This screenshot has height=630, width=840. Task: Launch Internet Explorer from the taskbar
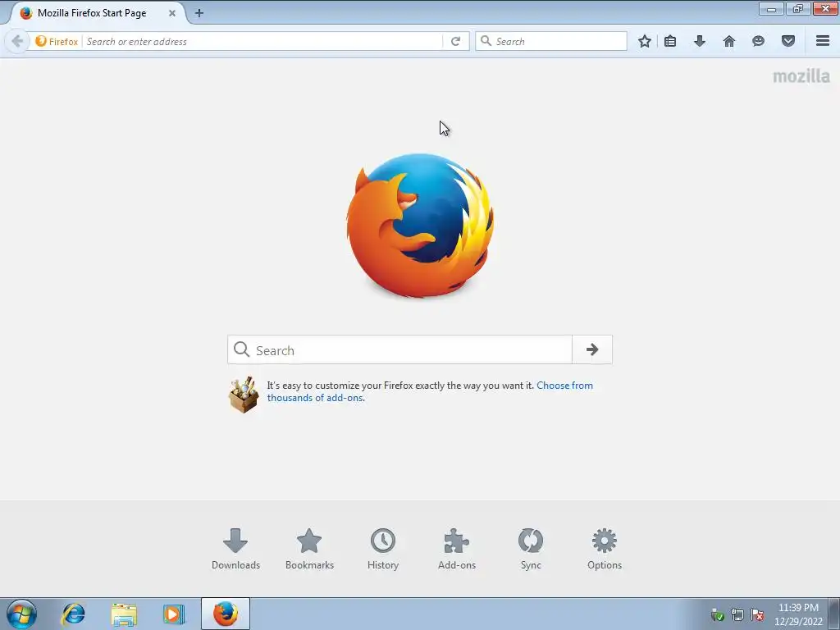point(73,614)
